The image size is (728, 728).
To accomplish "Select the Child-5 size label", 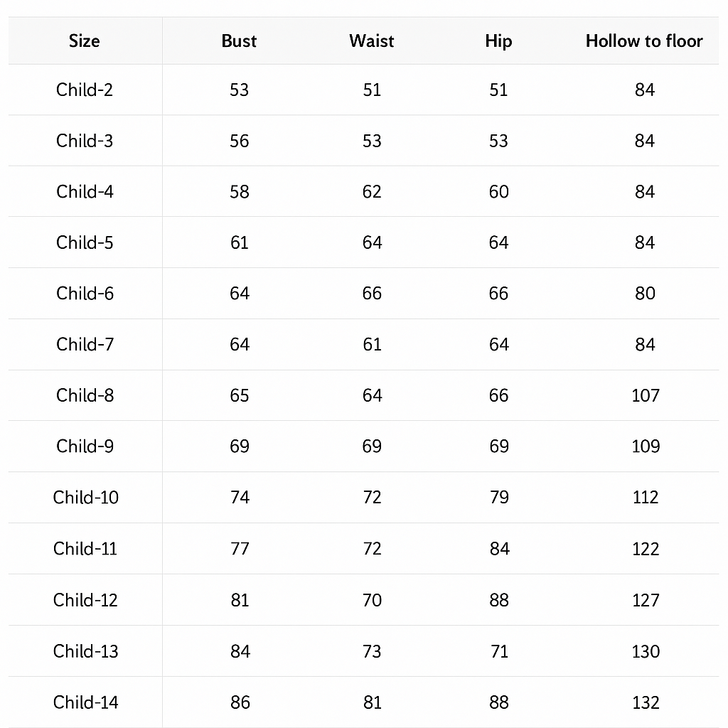I will 85,242.
